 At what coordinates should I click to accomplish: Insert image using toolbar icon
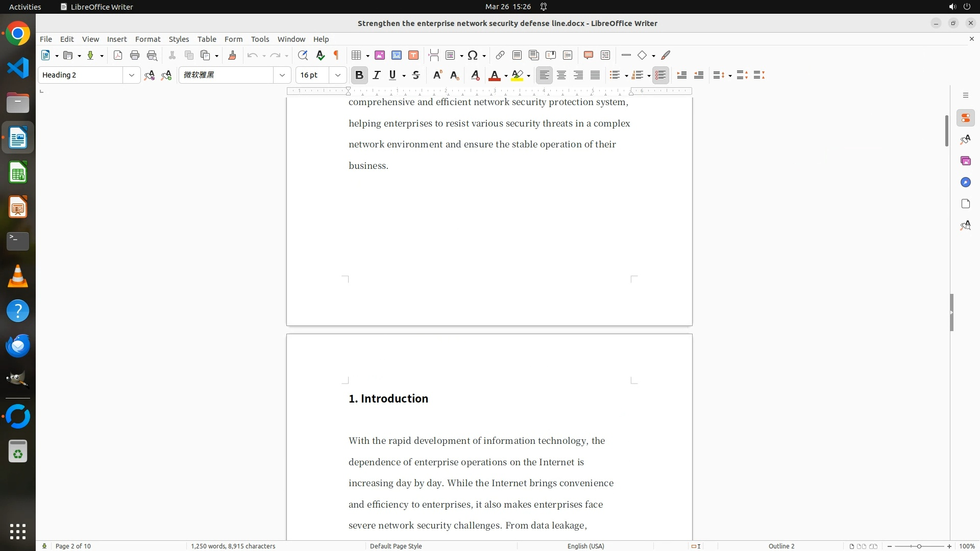pyautogui.click(x=380, y=55)
